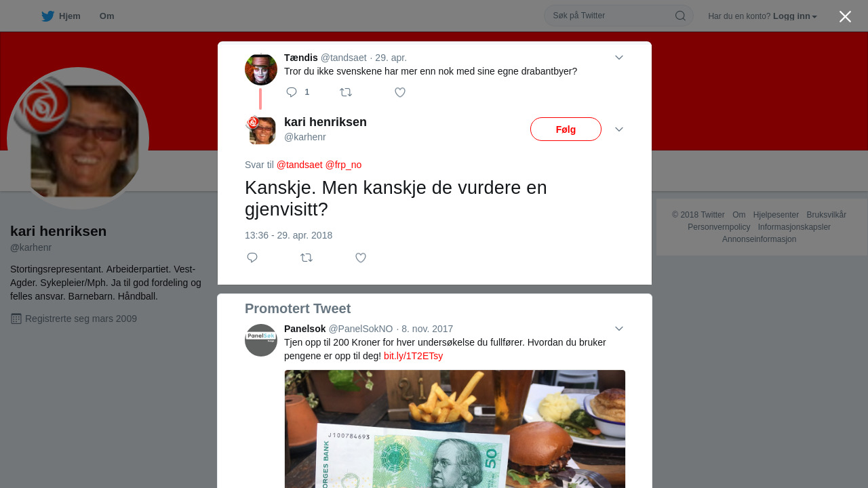Close the tweet overlay
868x488 pixels.
pyautogui.click(x=845, y=16)
